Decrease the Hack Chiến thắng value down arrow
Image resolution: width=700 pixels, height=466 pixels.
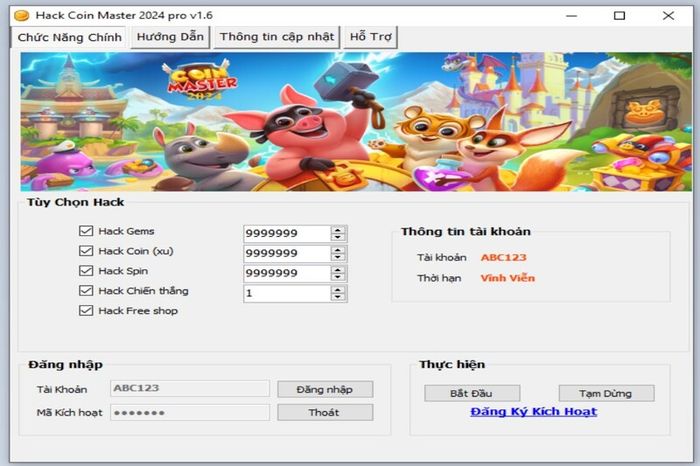[338, 297]
